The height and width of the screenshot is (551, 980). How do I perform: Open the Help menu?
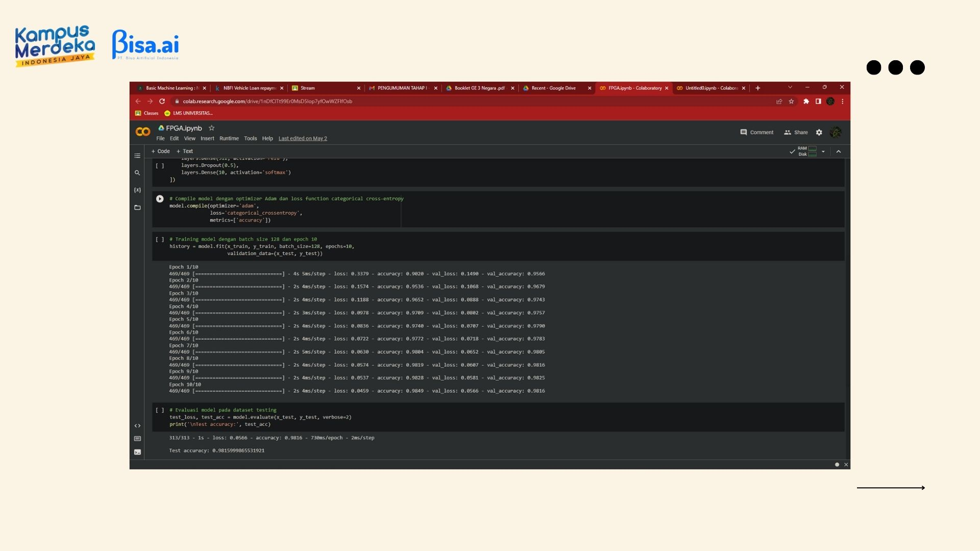pyautogui.click(x=267, y=139)
